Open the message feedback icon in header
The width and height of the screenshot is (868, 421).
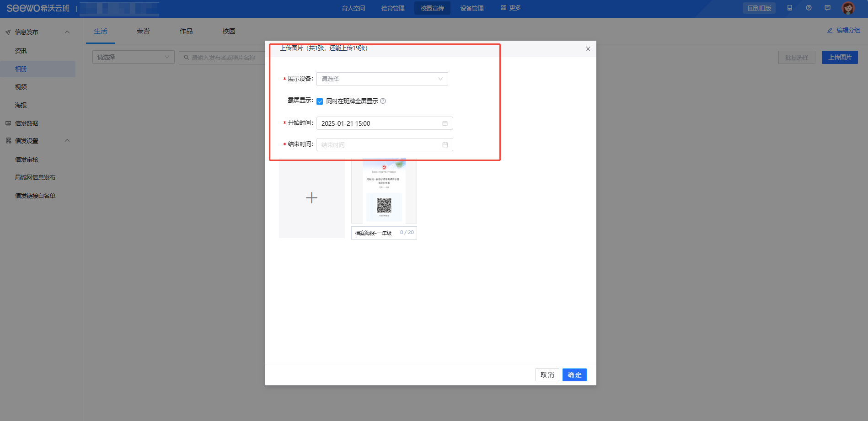[827, 8]
